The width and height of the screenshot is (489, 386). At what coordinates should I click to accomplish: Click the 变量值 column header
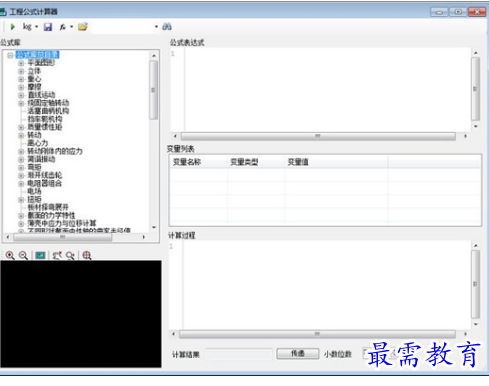336,162
